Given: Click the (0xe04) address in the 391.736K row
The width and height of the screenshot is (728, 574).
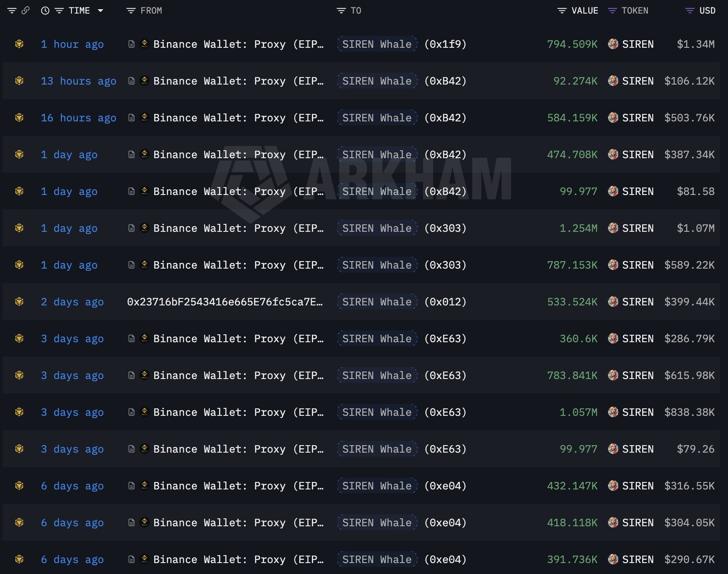Looking at the screenshot, I should point(445,560).
